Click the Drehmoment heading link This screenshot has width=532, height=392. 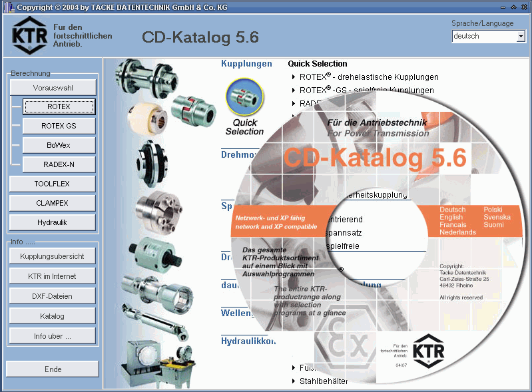239,154
